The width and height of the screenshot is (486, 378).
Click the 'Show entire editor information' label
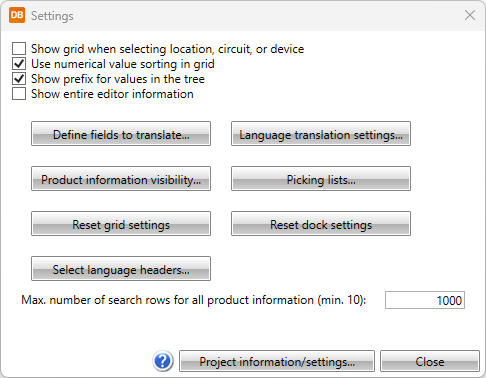click(x=112, y=94)
